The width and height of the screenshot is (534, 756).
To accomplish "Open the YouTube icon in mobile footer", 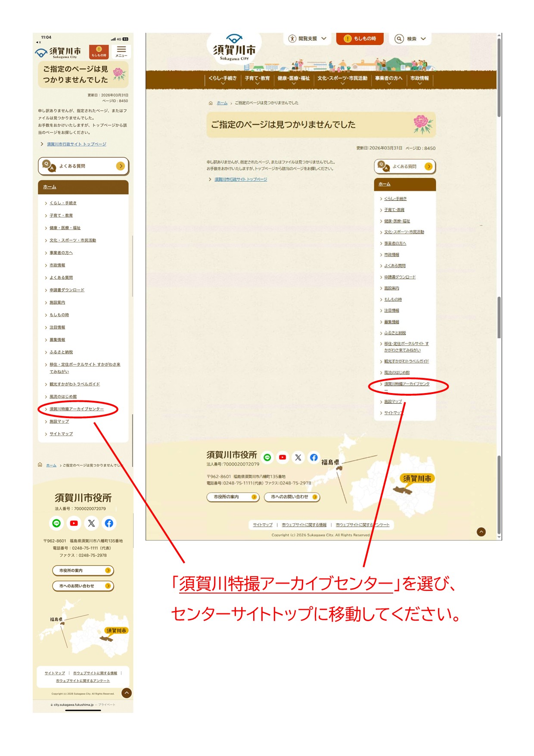I will click(x=74, y=523).
